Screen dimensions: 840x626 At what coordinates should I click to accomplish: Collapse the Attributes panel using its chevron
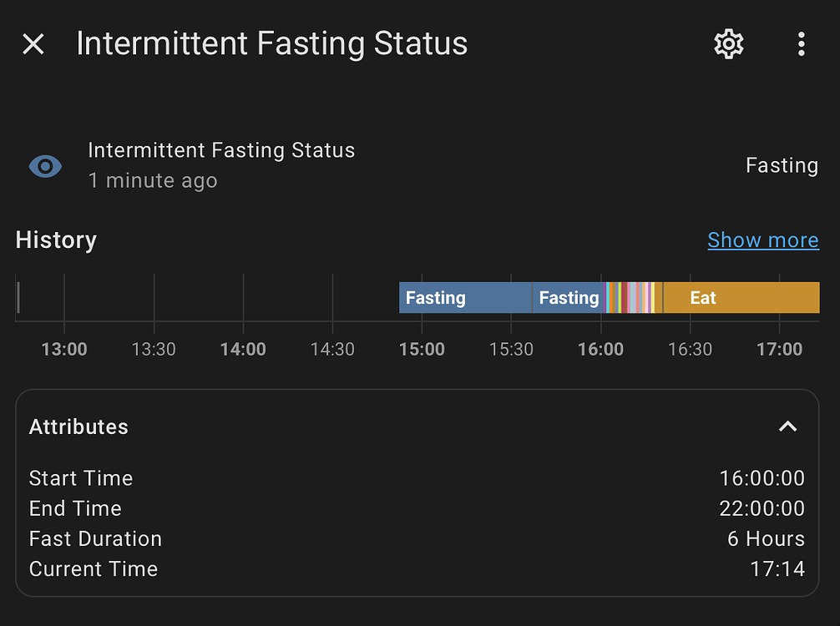(787, 427)
